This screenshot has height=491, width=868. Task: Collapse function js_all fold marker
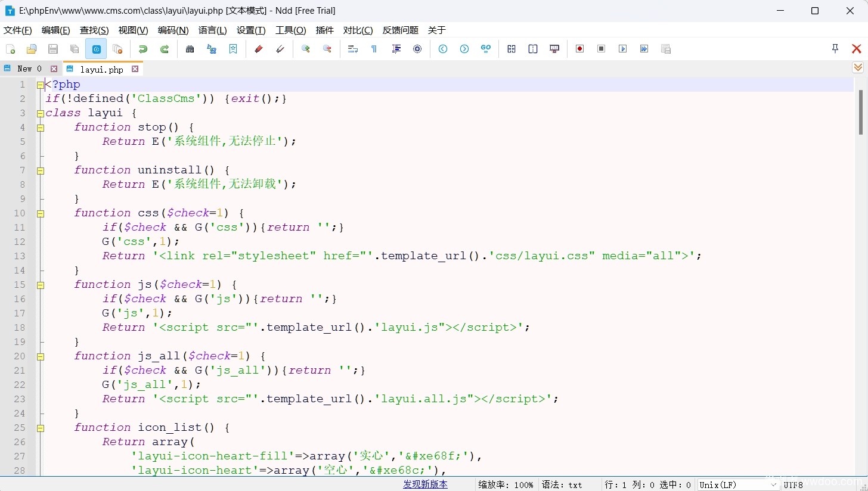coord(41,356)
